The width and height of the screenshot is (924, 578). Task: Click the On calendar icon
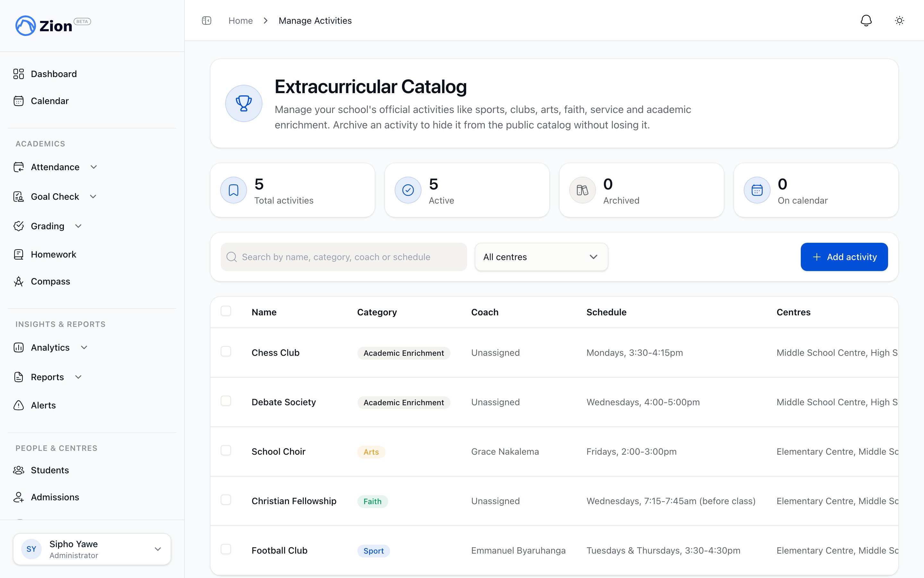757,190
